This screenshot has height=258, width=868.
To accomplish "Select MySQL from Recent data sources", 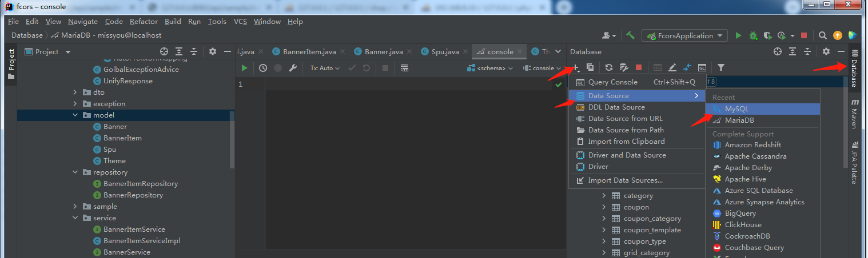I will point(763,109).
